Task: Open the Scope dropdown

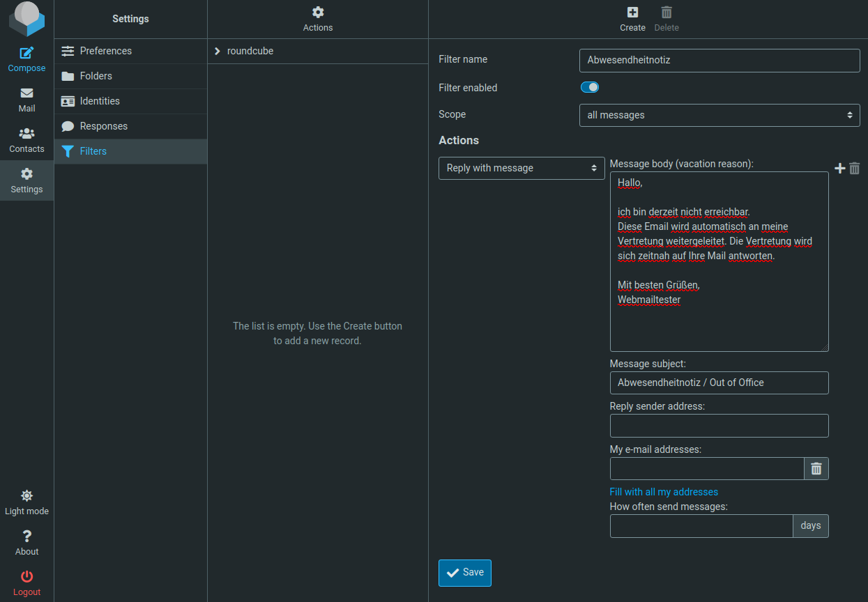Action: coord(719,115)
